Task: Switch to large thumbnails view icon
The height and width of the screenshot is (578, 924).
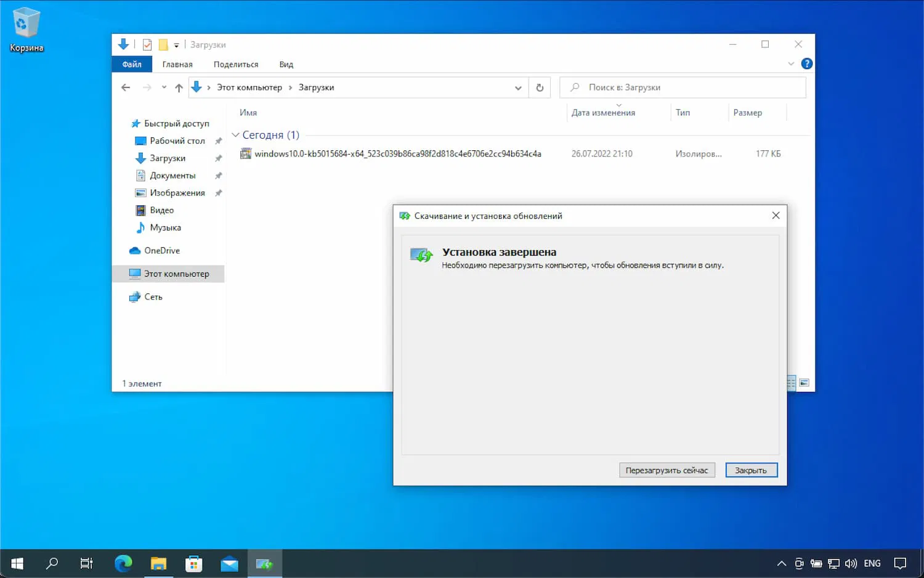Action: [x=804, y=383]
